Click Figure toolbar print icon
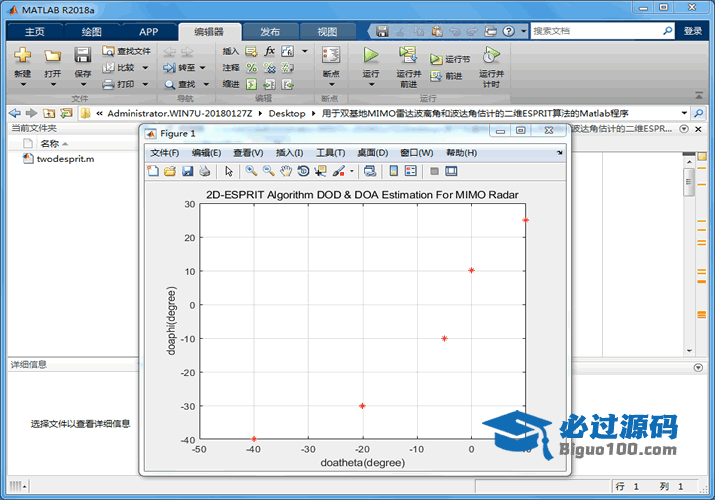Image resolution: width=715 pixels, height=500 pixels. (205, 171)
